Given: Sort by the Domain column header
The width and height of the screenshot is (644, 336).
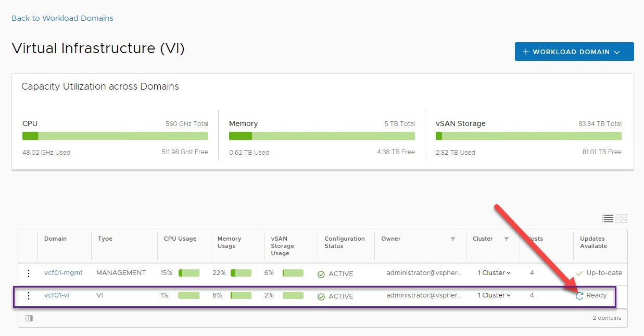Looking at the screenshot, I should coord(55,239).
